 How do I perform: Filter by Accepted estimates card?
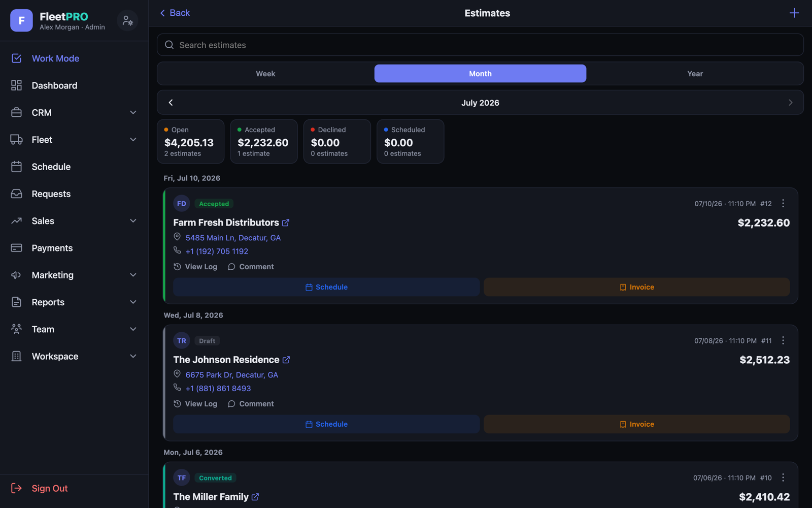[x=264, y=141]
